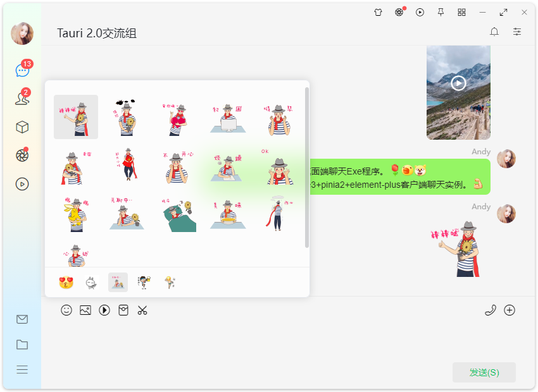Pick the 心动 sticker
This screenshot has width=538, height=392.
(76, 255)
